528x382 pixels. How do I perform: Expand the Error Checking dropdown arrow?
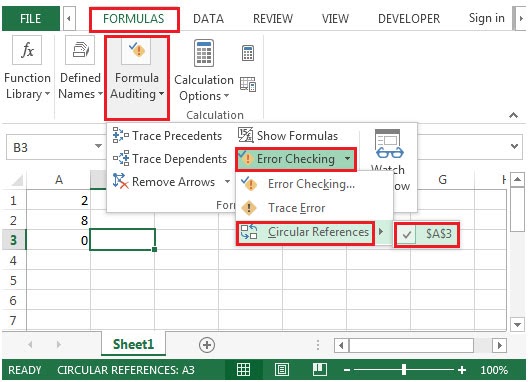(x=348, y=159)
